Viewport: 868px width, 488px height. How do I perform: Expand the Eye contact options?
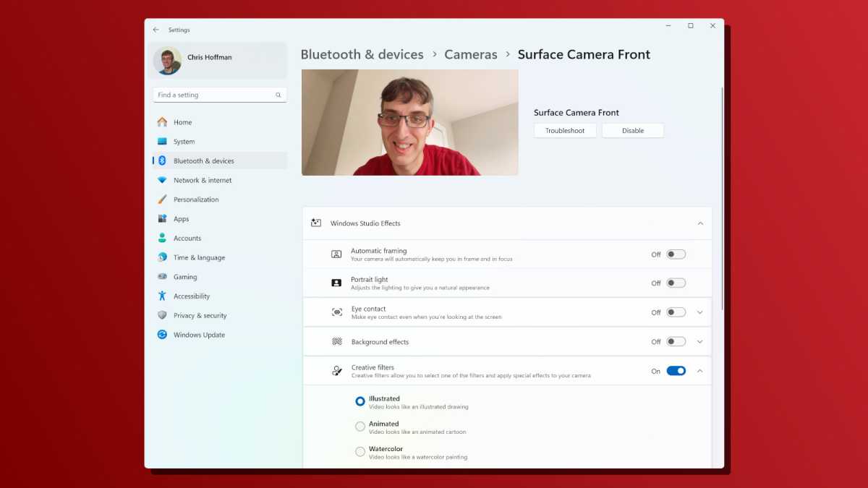(x=699, y=312)
